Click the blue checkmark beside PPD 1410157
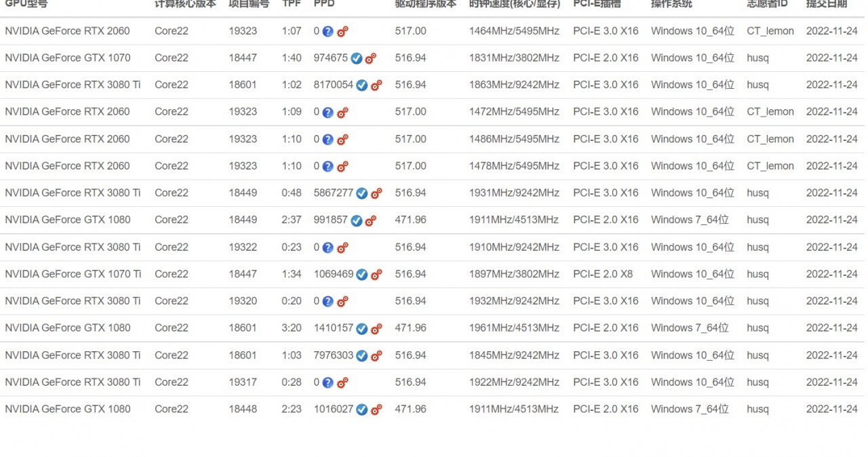Viewport: 868px width, 457px height. (362, 329)
